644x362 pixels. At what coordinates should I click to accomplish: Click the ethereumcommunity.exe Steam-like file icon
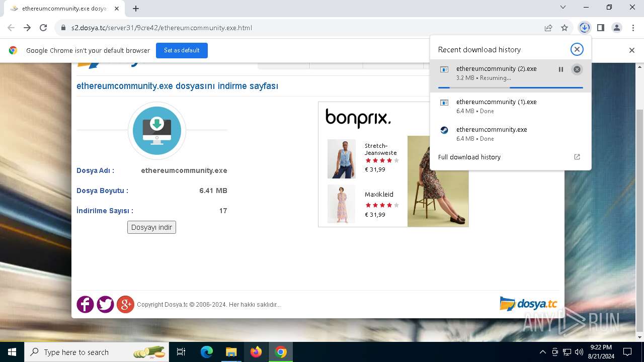click(444, 130)
